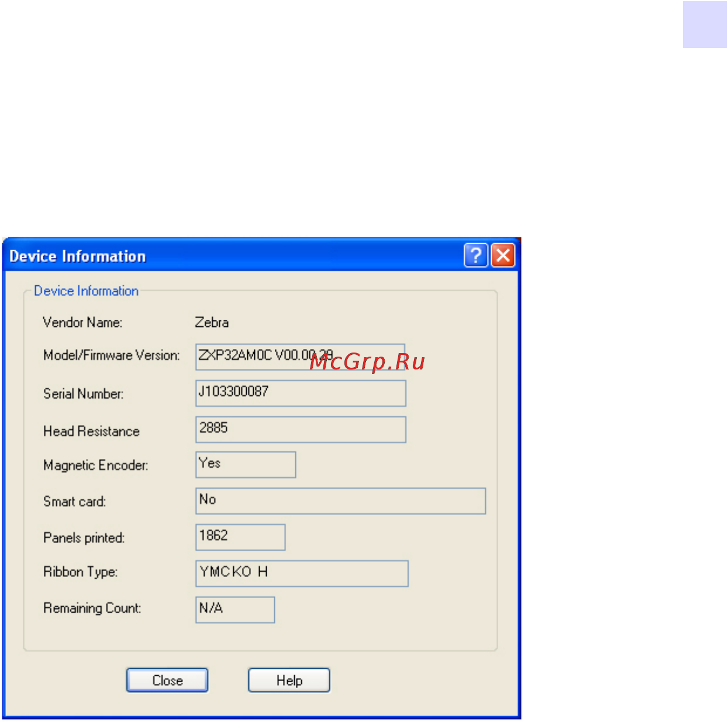Viewport: 728px width, 722px height.
Task: Click the Device Information group box heading
Action: pos(86,291)
